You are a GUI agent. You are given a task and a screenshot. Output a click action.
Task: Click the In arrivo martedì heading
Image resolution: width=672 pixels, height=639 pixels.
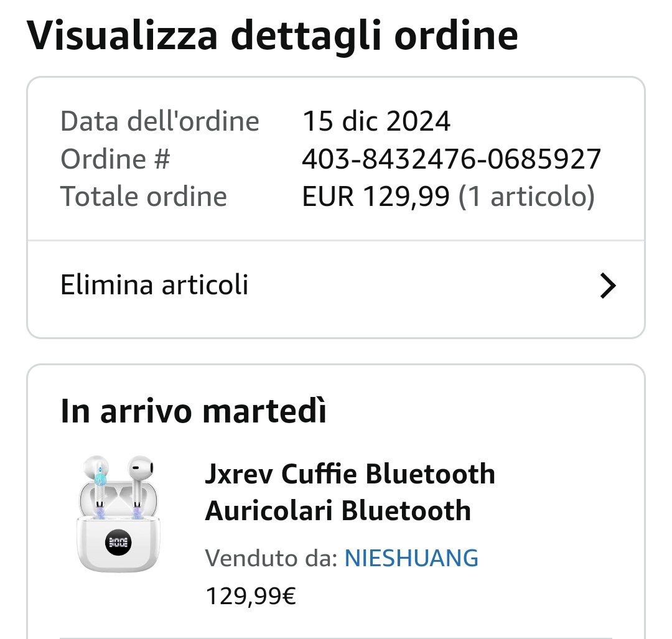click(x=194, y=411)
